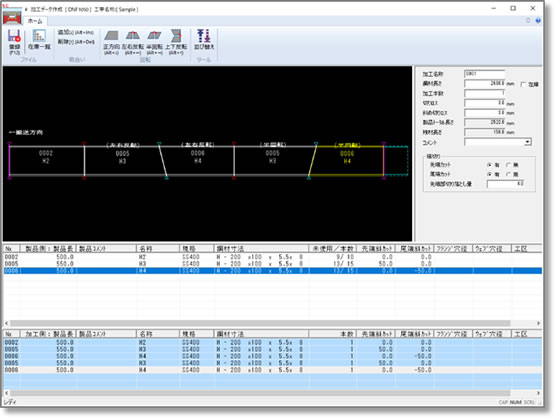
Task: Click the 鋼材寸法 column header in product list
Action: coord(261,248)
